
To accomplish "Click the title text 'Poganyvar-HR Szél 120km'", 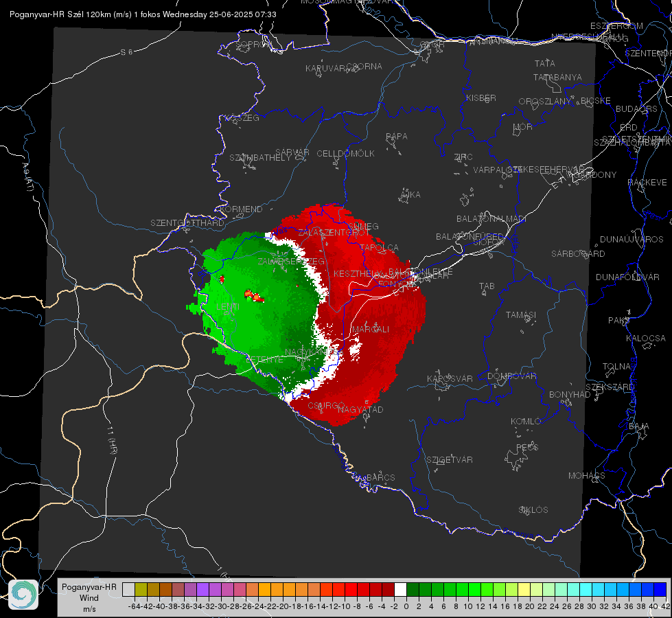I will click(x=70, y=14).
